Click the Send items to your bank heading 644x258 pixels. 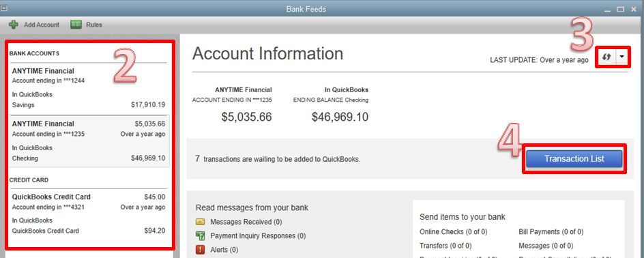coord(463,217)
